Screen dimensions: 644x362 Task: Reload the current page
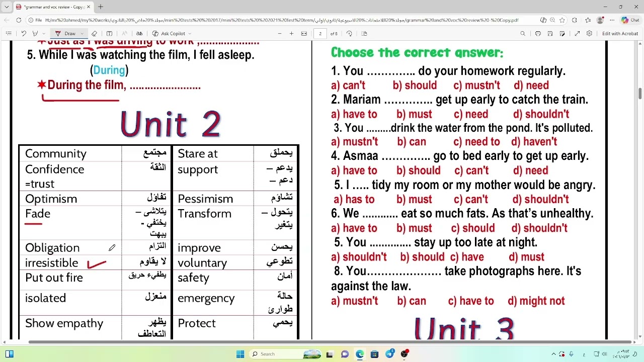(x=19, y=20)
